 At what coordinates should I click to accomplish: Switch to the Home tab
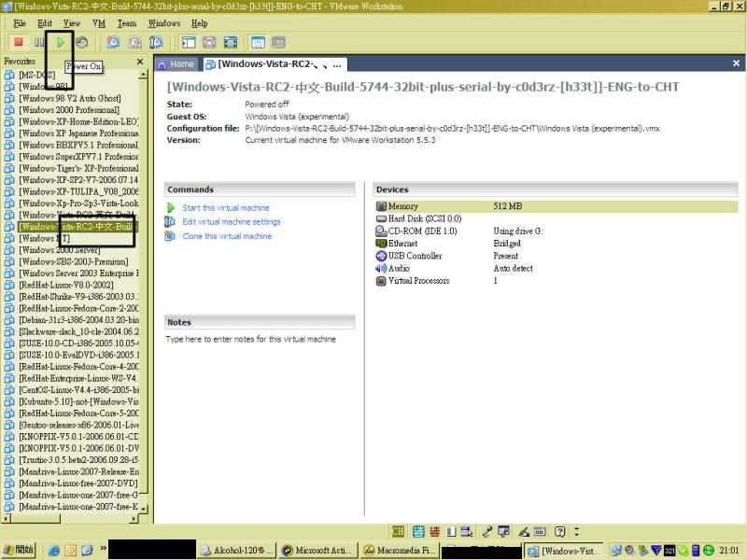click(x=176, y=64)
